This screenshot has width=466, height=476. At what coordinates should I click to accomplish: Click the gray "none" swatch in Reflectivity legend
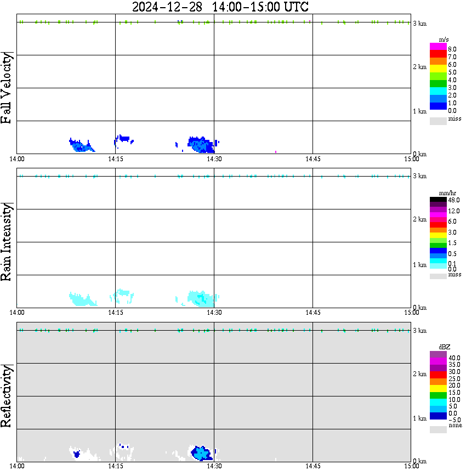[438, 429]
